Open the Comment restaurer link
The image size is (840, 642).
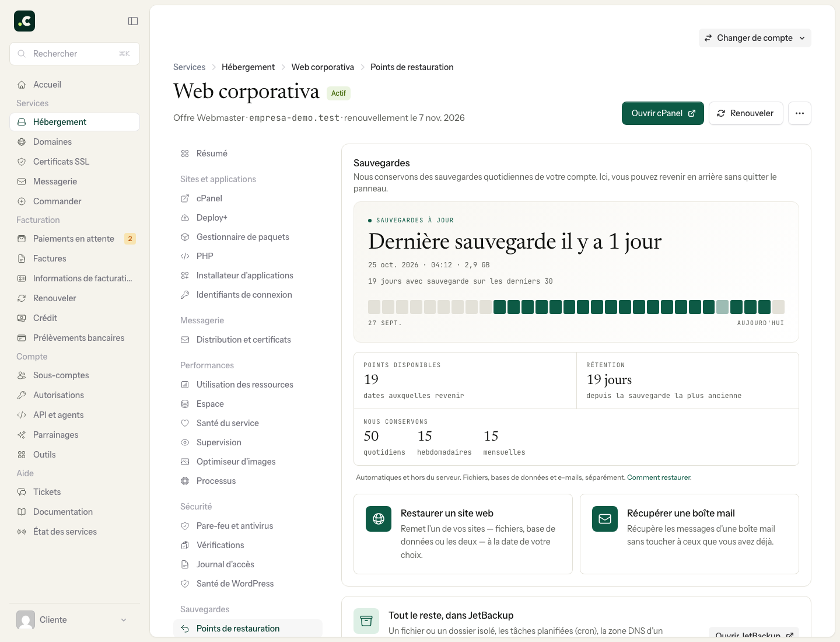click(659, 477)
